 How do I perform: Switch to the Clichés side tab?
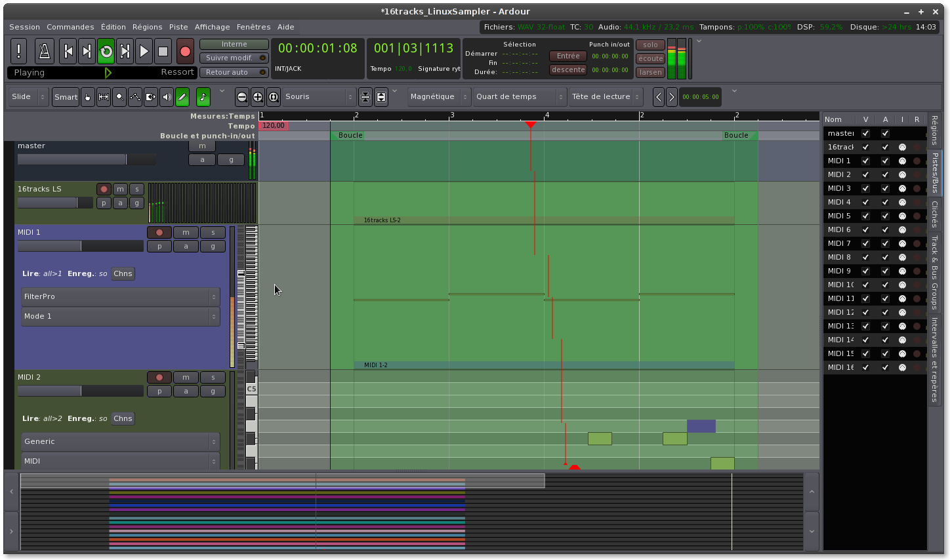[934, 214]
